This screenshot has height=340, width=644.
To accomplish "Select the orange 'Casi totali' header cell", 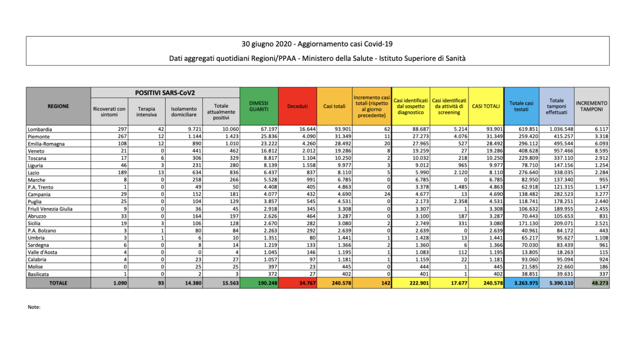I will click(335, 106).
